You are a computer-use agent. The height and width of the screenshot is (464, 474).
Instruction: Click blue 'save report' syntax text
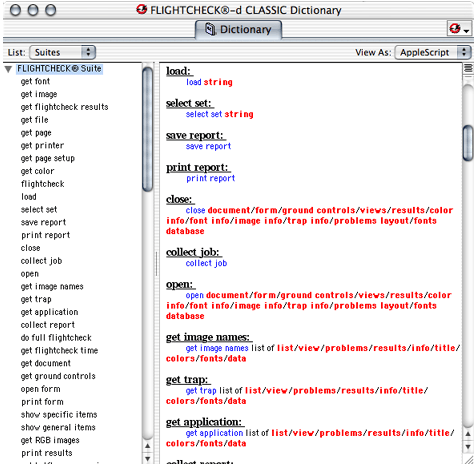click(208, 146)
